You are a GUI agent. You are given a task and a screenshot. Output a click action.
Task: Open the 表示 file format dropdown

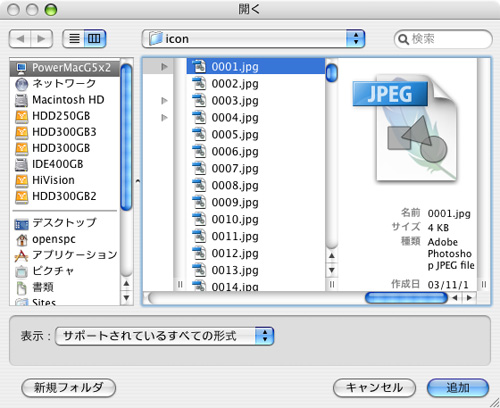pos(164,336)
